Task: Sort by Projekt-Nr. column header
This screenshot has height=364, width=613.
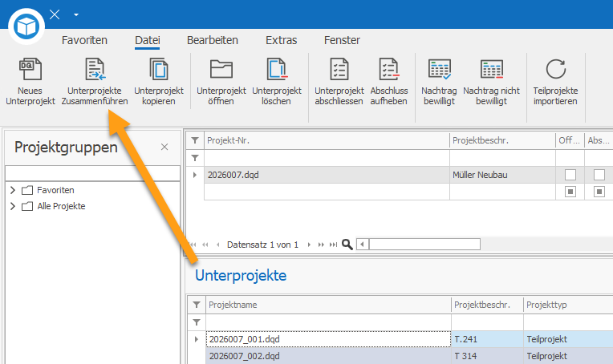Action: 327,140
